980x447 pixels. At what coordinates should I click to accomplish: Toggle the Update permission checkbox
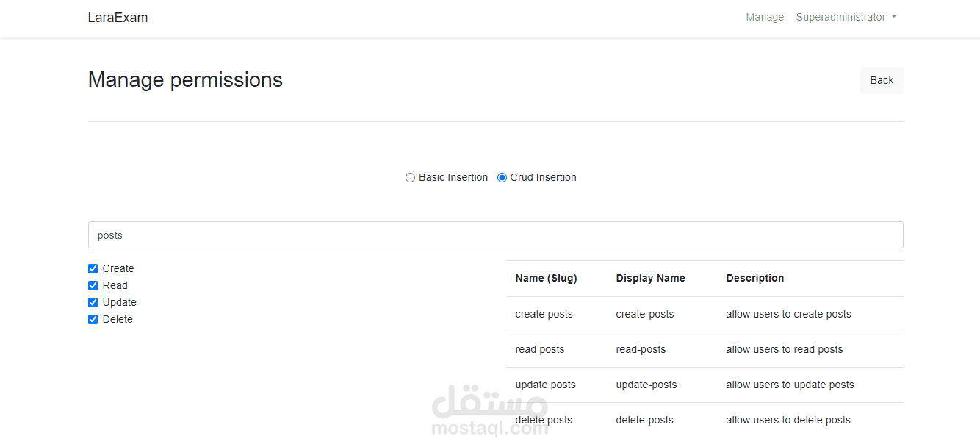tap(93, 303)
